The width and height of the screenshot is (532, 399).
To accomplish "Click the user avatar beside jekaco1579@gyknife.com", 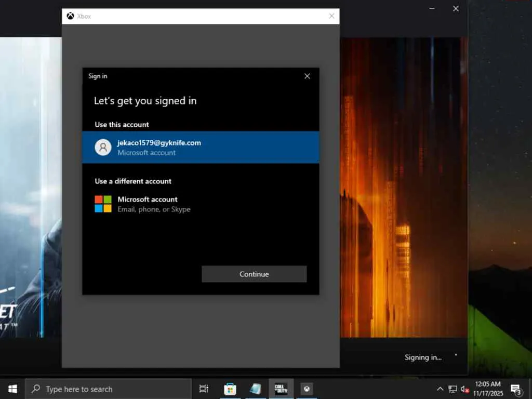I will (x=103, y=147).
